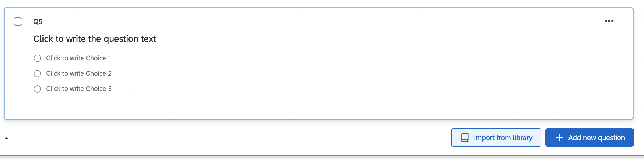
Task: Tick the Q5 question selection checkbox
Action: coord(18,21)
